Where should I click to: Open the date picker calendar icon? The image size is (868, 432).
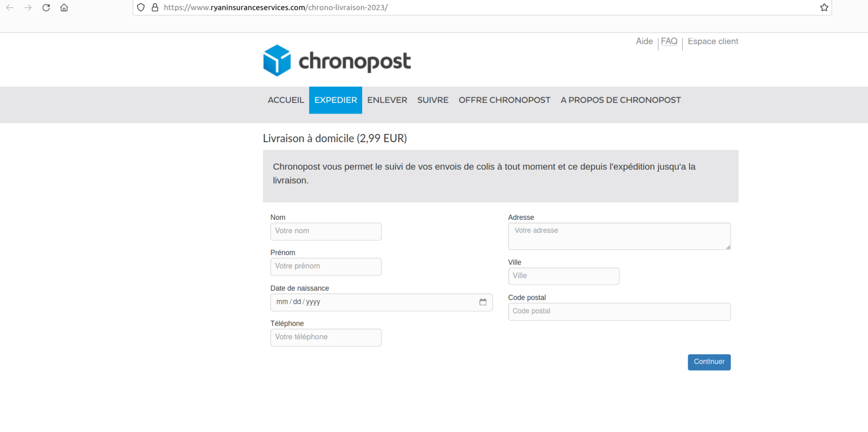(x=483, y=302)
